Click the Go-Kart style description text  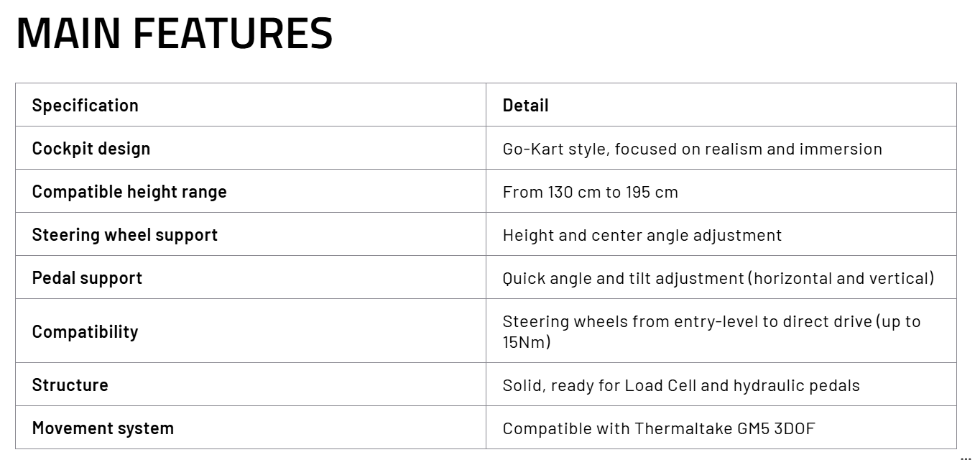[692, 149]
